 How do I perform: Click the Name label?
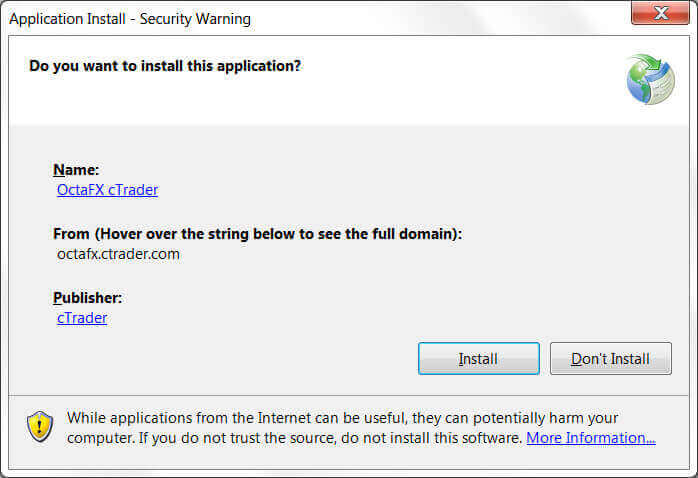76,170
